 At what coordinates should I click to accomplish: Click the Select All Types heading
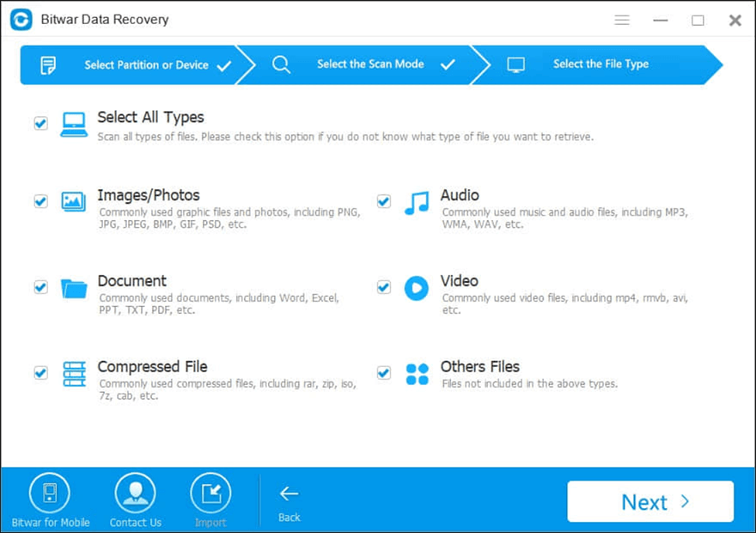tap(150, 117)
